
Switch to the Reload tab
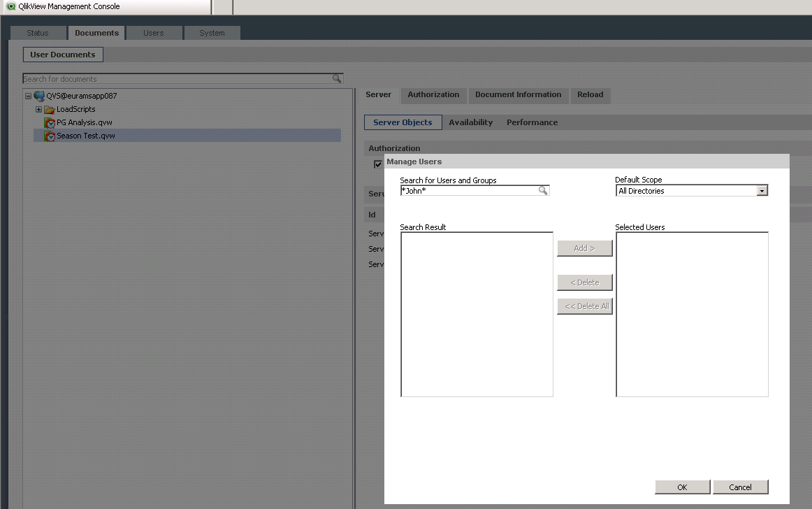[590, 95]
